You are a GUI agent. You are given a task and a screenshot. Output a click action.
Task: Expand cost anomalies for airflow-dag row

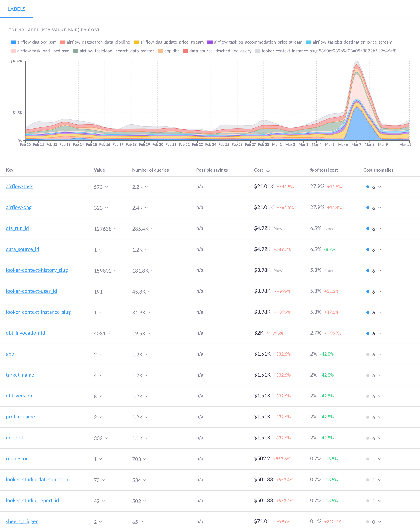coord(380,208)
